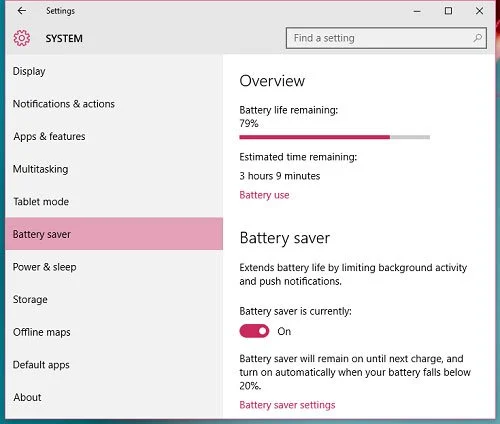Click the Find a setting search box
The image size is (500, 424).
coord(386,38)
